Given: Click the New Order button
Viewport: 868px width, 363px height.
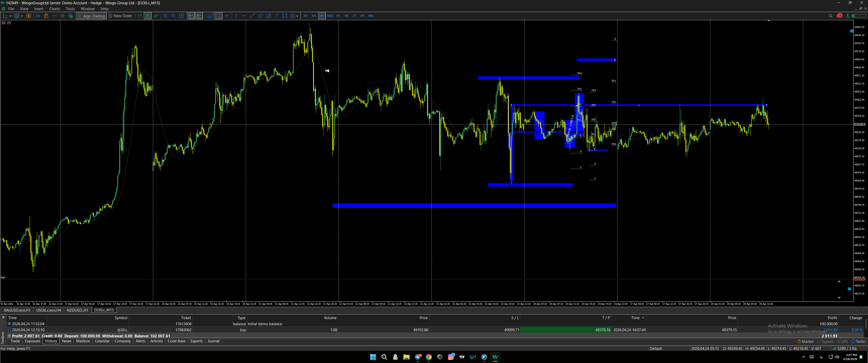Looking at the screenshot, I should [120, 16].
